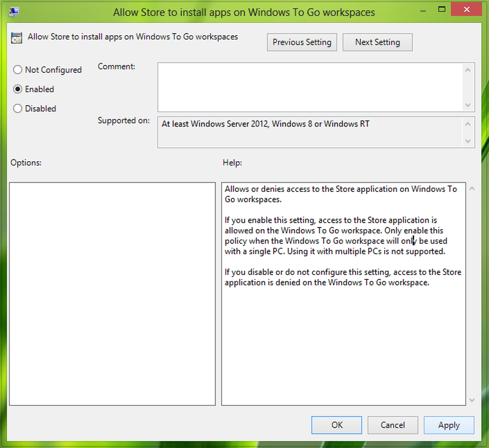Apply the policy changes
Image resolution: width=489 pixels, height=448 pixels.
pyautogui.click(x=449, y=425)
